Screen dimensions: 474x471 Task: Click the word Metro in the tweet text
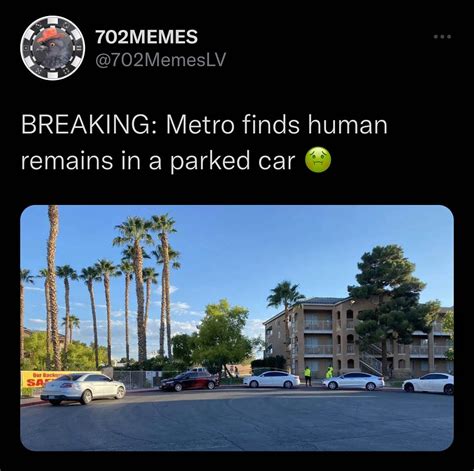[200, 125]
